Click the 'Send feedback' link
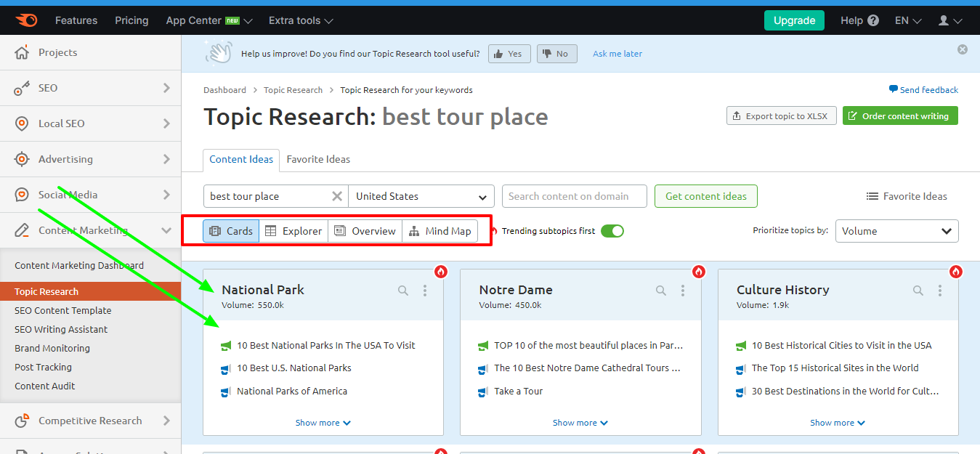Viewport: 980px width, 454px height. (923, 90)
